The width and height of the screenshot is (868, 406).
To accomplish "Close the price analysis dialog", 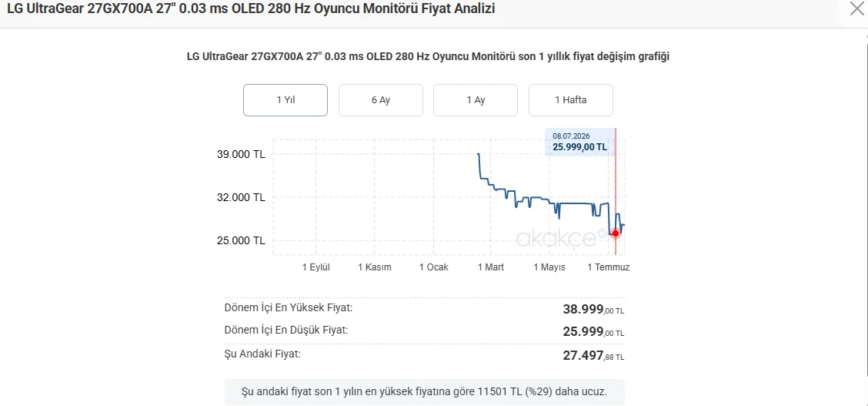I will [857, 9].
